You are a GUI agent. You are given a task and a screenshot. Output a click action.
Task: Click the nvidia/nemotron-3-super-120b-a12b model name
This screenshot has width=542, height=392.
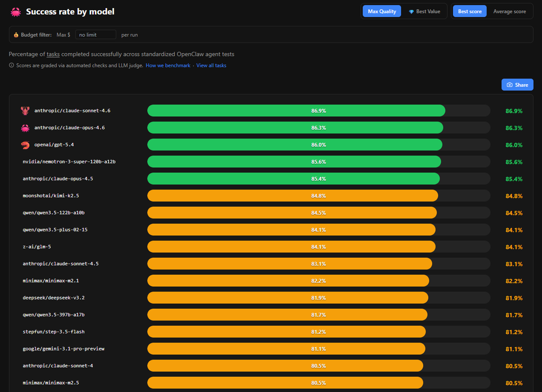[x=69, y=161]
